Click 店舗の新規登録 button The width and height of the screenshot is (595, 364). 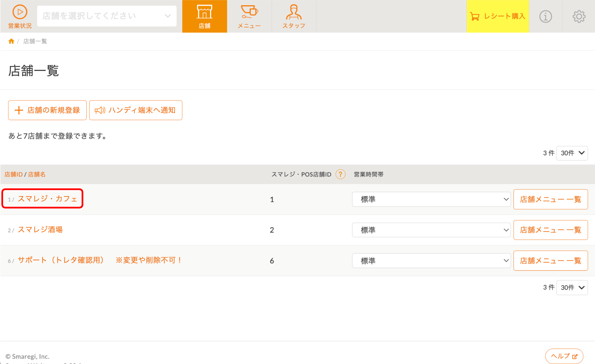47,110
